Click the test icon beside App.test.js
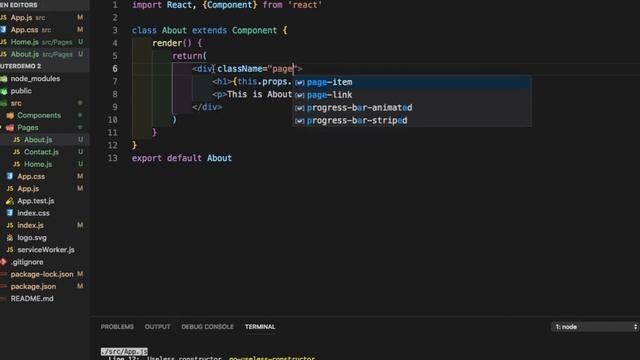Viewport: 640px width, 360px height. coord(10,201)
